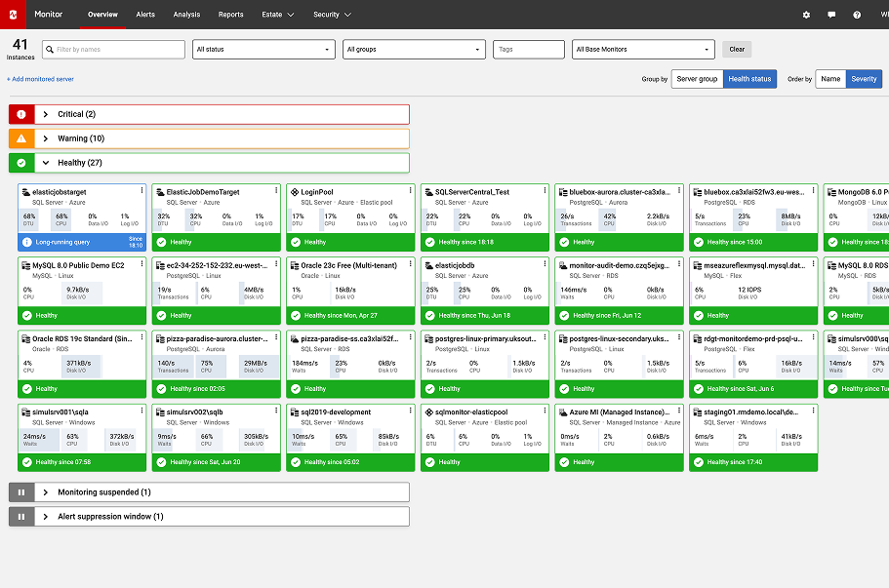
Task: Click the 184ms/s Waits value
Action: 304,363
